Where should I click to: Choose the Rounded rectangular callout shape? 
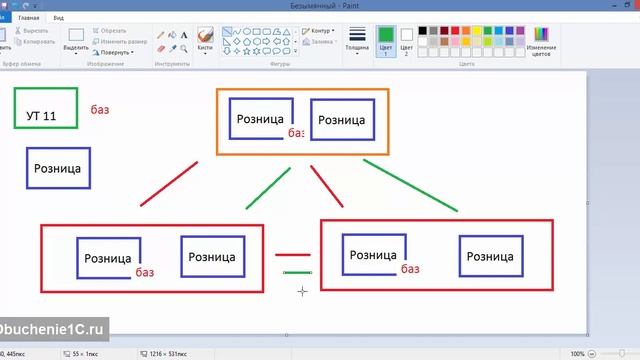267,51
